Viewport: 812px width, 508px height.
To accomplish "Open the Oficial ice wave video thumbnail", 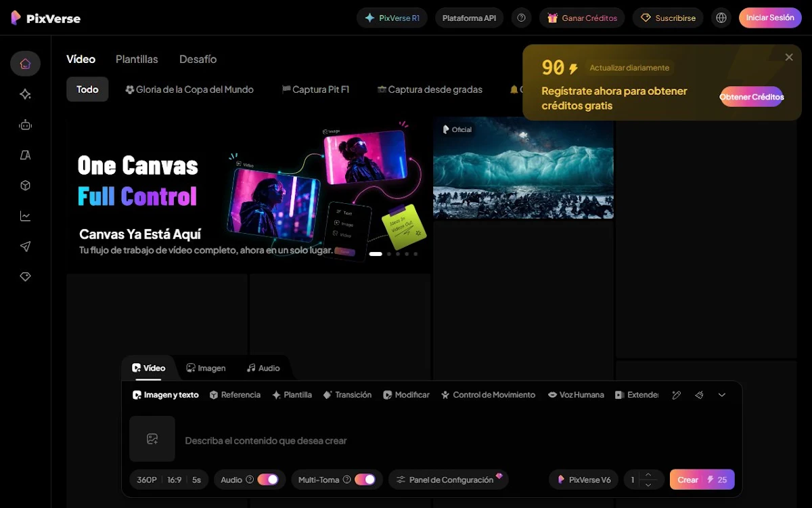I will pos(523,168).
